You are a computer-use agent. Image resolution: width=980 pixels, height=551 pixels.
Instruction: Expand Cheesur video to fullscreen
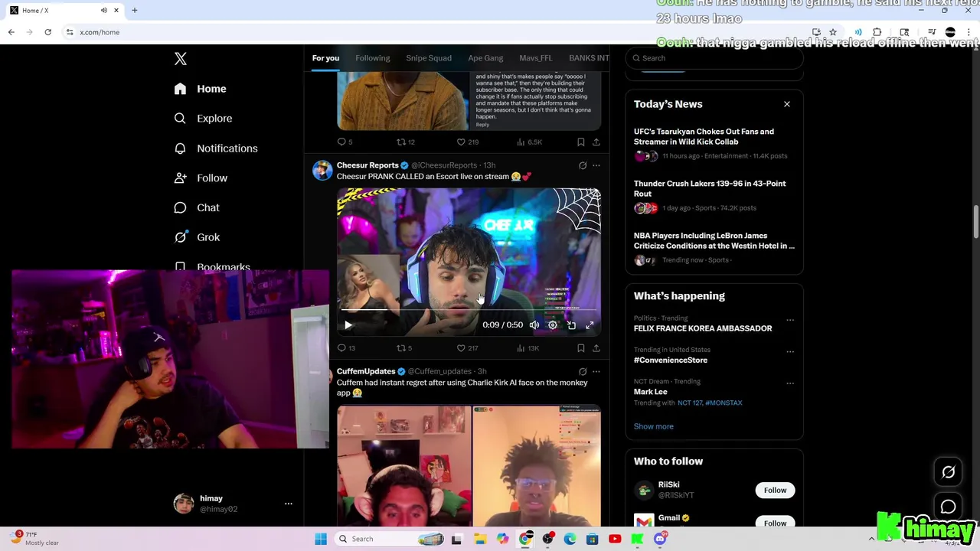click(x=590, y=325)
